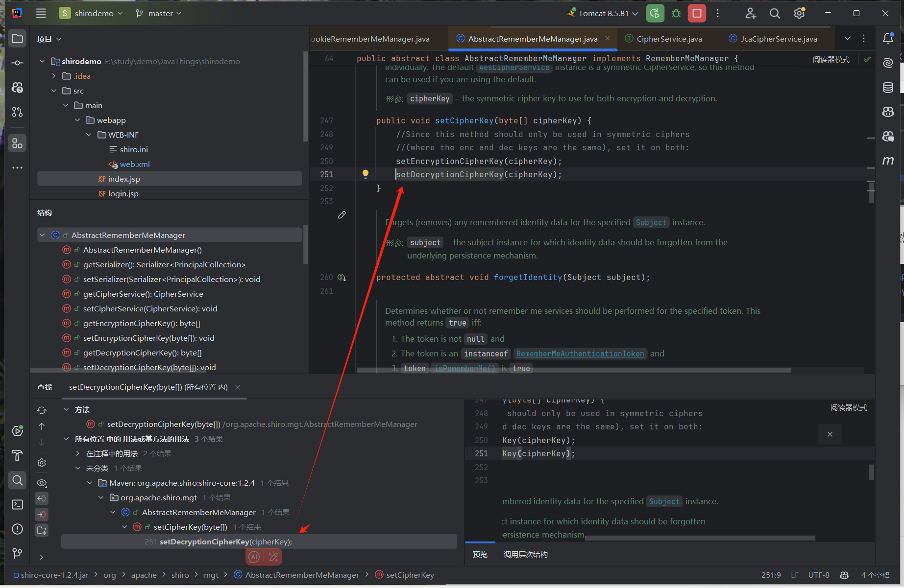
Task: Stop the running Tomcat server
Action: click(x=697, y=13)
